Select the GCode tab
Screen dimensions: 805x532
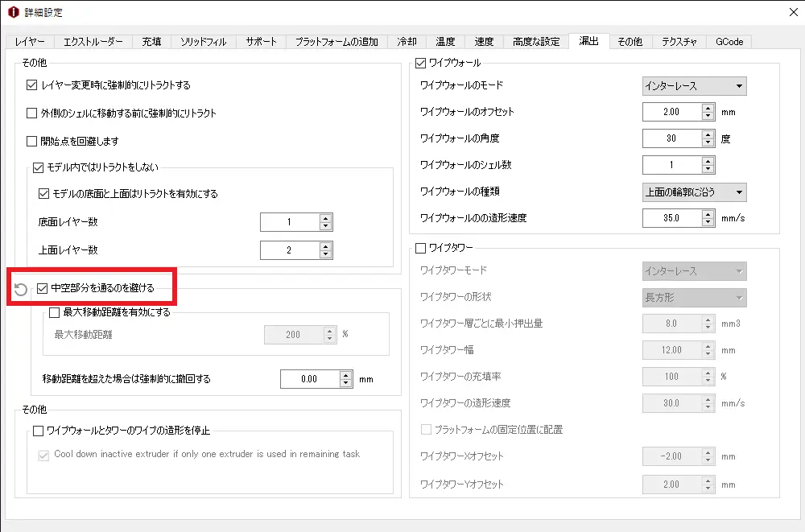coord(729,41)
